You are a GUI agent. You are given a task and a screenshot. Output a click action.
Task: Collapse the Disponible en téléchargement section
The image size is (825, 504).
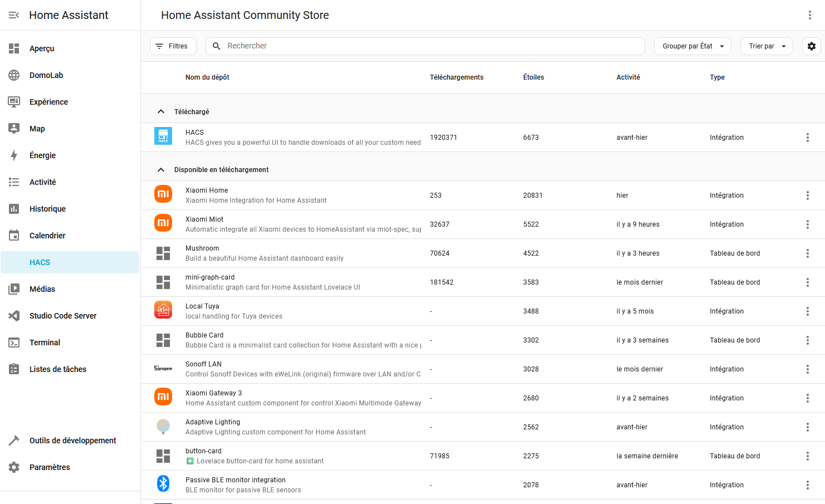pyautogui.click(x=161, y=170)
